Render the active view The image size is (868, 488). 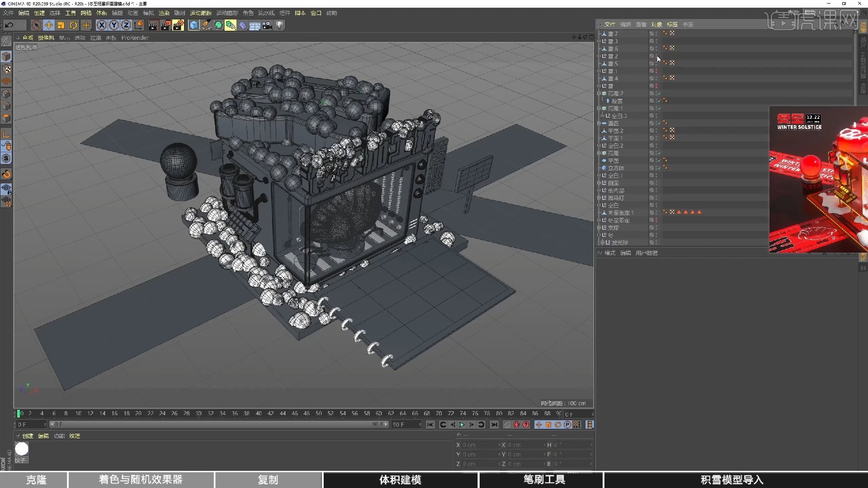pyautogui.click(x=153, y=25)
